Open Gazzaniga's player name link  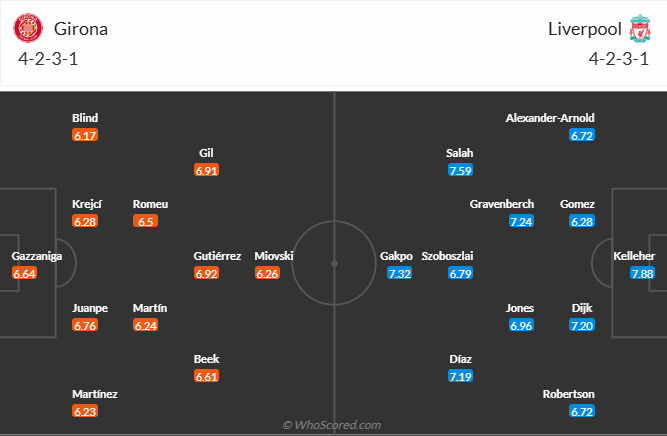(x=37, y=256)
